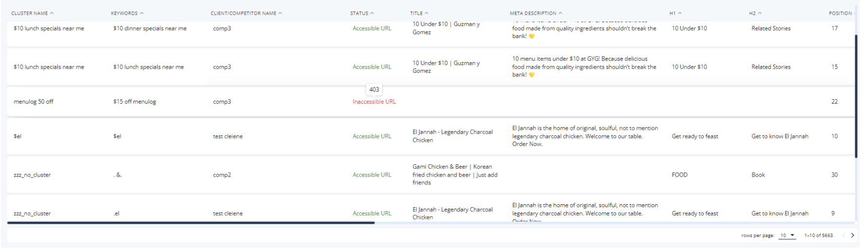Open the rows per page dropdown
Screen dimensions: 868x250
tap(787, 235)
